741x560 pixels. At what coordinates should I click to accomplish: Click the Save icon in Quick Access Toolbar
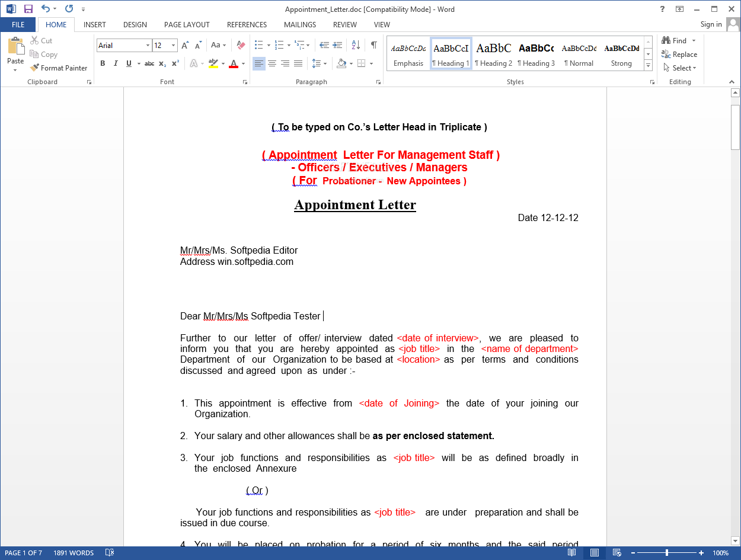[x=28, y=9]
